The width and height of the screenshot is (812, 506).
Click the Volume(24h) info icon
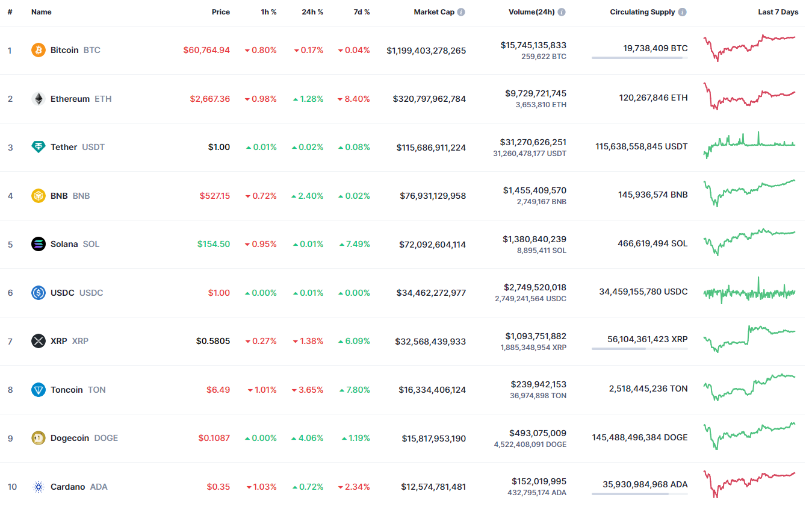(x=562, y=12)
